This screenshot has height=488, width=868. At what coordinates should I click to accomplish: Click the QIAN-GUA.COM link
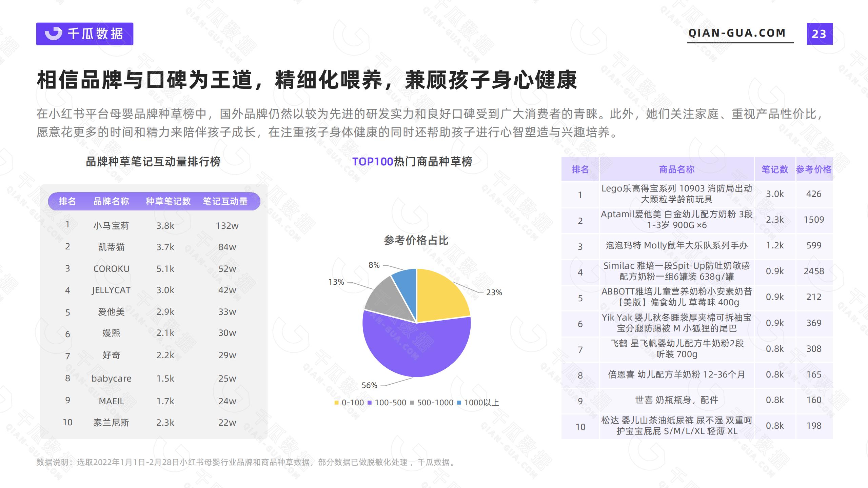pos(737,33)
